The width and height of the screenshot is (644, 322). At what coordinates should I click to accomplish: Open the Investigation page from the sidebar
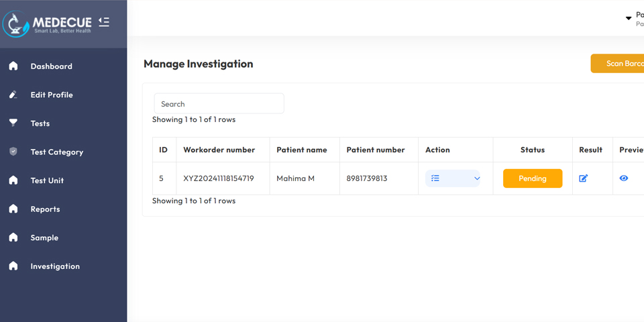click(55, 266)
